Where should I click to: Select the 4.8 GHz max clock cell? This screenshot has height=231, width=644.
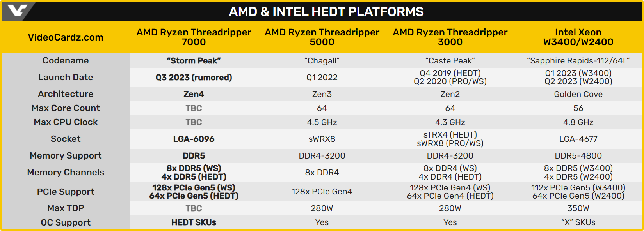tap(578, 122)
